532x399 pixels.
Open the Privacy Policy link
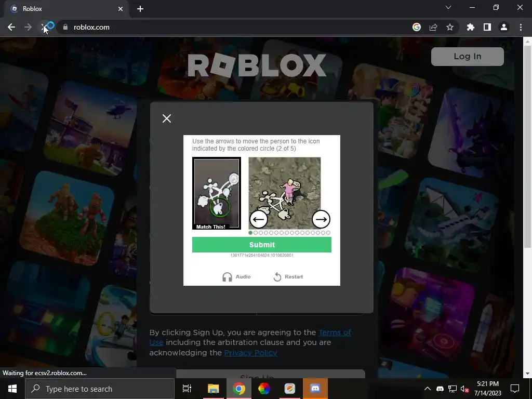[x=250, y=353]
